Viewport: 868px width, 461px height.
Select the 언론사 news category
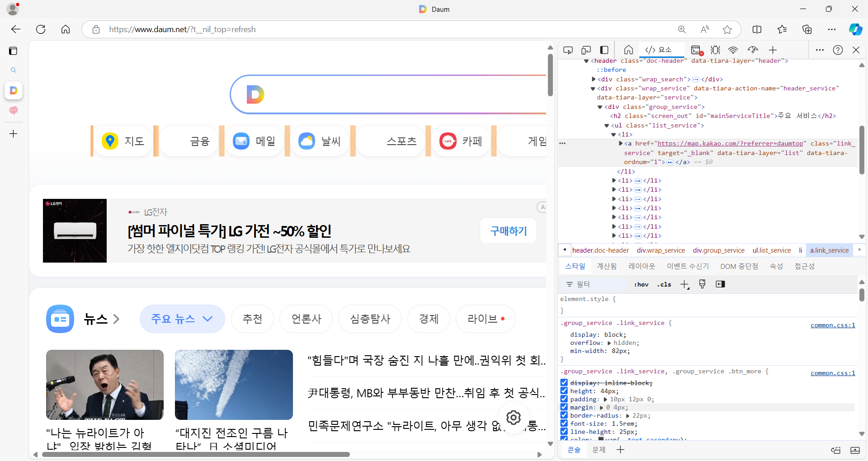(x=306, y=319)
